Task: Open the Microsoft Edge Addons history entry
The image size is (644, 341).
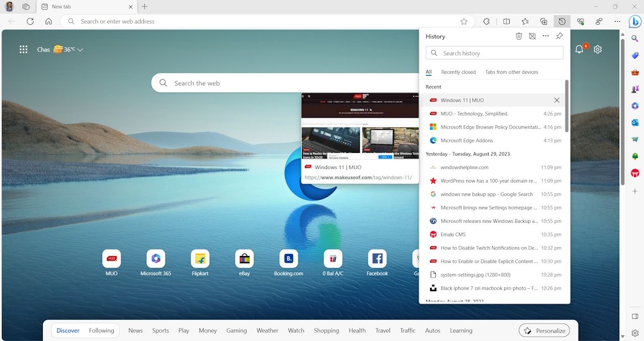Action: tap(466, 141)
